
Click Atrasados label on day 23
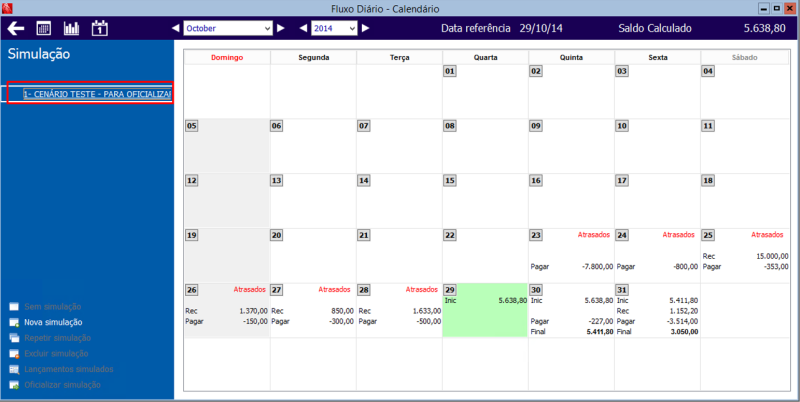pyautogui.click(x=594, y=235)
